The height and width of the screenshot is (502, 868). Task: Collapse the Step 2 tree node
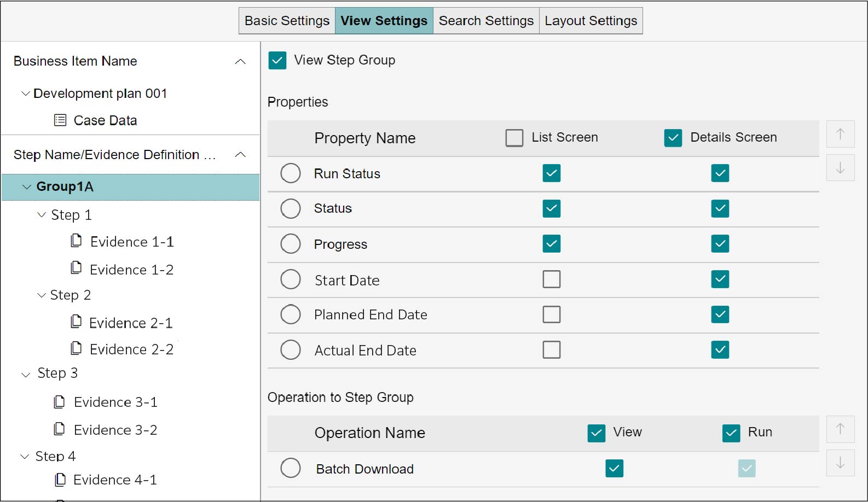tap(42, 295)
